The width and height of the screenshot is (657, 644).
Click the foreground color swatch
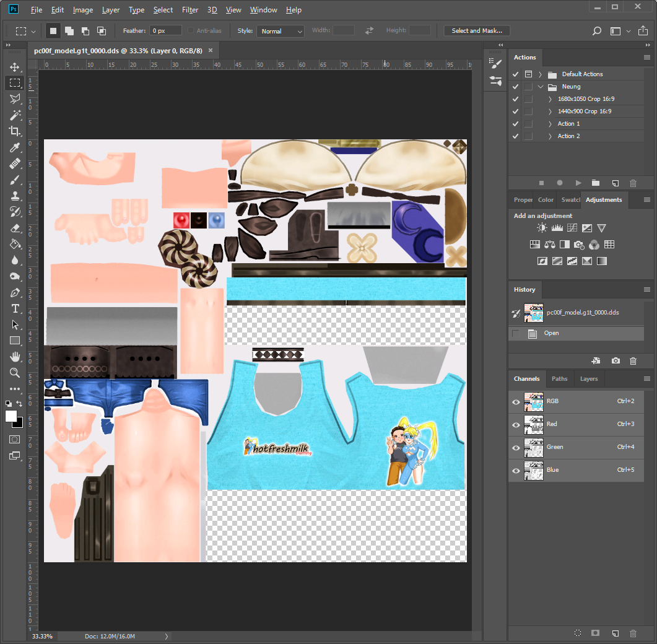coord(11,416)
